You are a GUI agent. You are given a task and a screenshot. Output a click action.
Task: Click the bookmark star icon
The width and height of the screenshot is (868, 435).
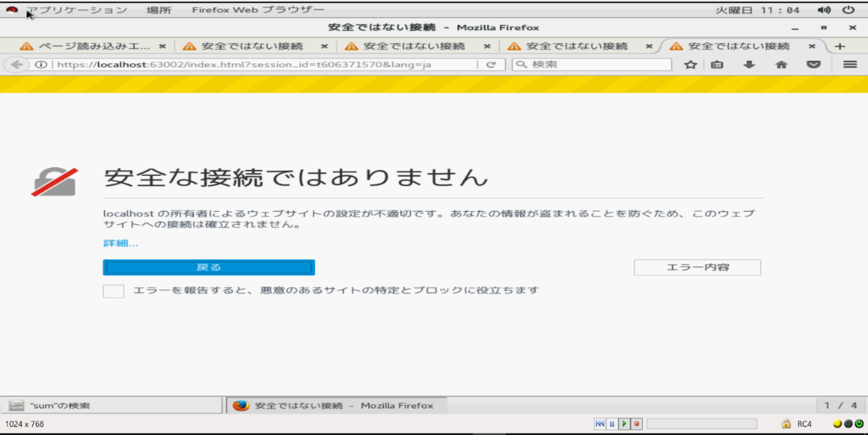point(690,65)
